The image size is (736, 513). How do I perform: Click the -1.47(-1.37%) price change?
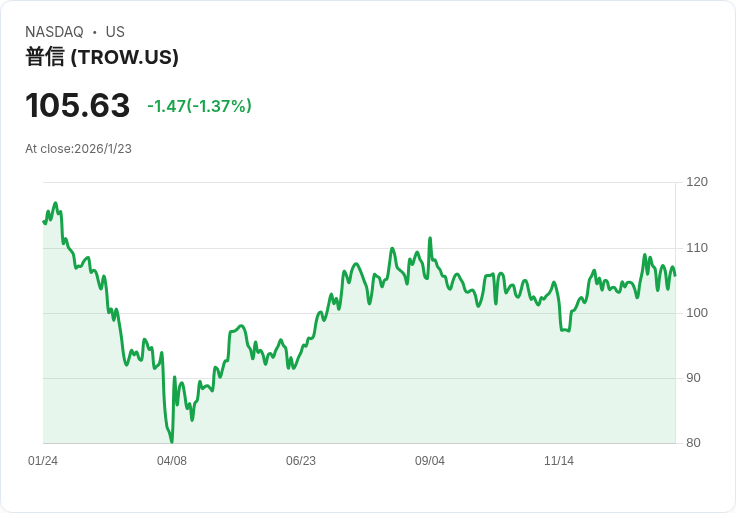199,106
